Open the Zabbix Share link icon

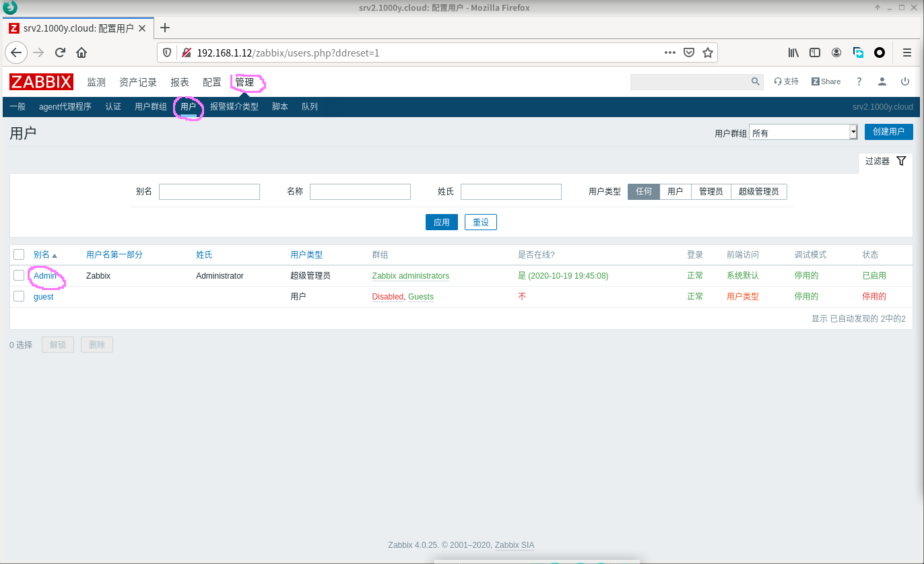[826, 81]
